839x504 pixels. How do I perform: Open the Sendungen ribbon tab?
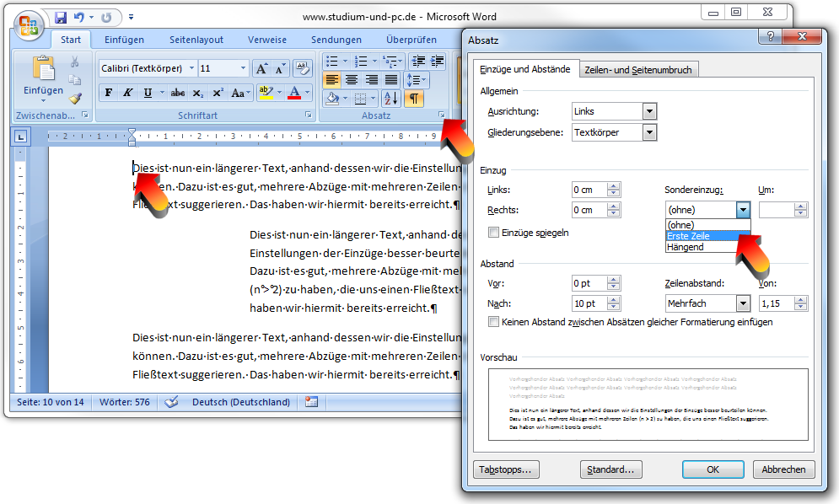point(336,40)
